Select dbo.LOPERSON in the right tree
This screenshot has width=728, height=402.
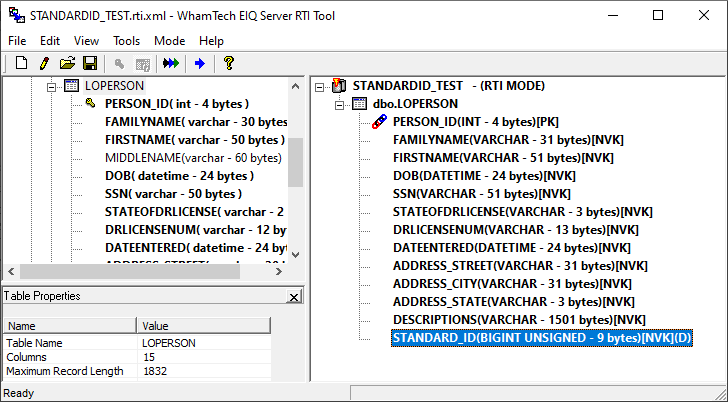pyautogui.click(x=415, y=104)
